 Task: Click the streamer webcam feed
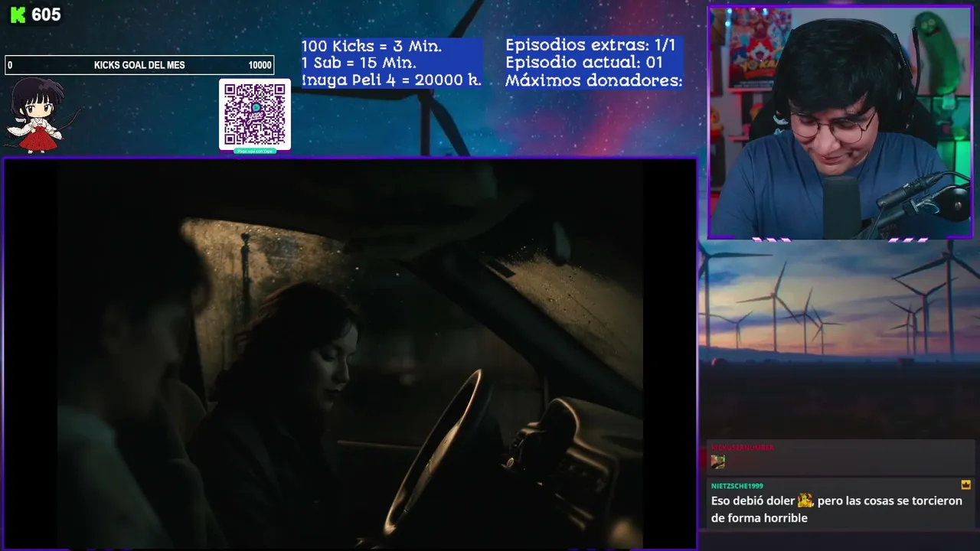(x=840, y=123)
